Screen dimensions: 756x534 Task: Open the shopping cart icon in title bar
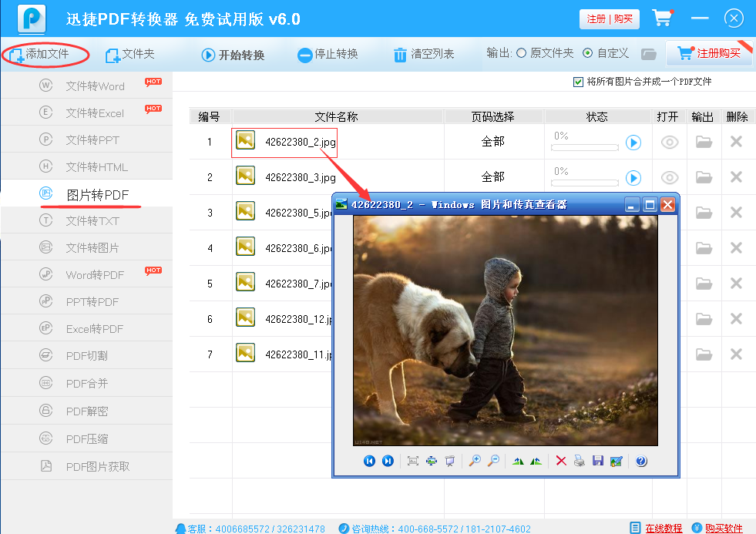[x=663, y=18]
